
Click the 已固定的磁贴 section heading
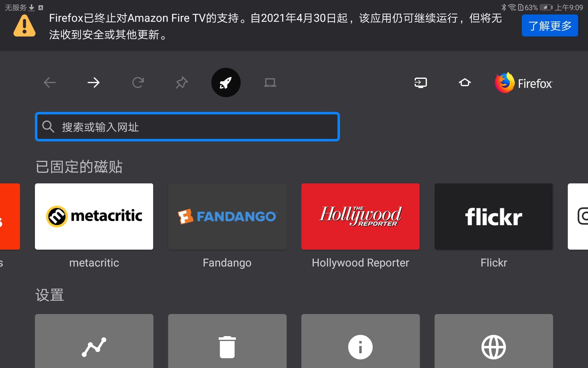tap(79, 167)
